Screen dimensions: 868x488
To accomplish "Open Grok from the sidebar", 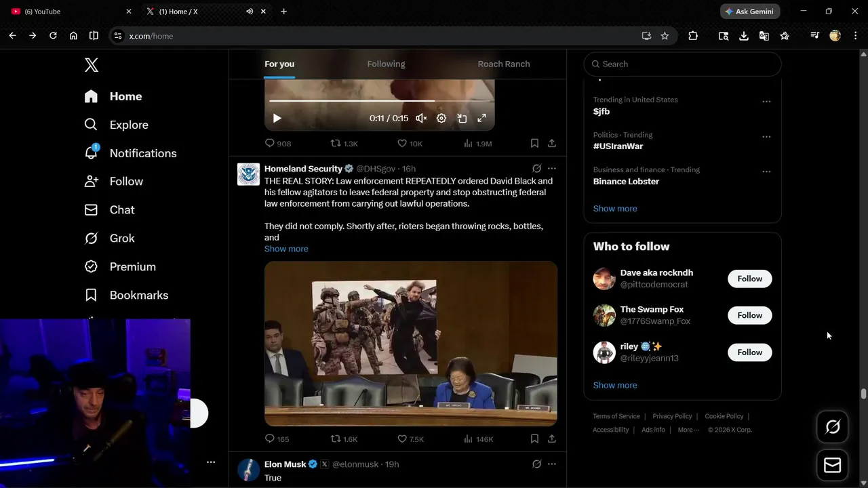I will 109,239.
